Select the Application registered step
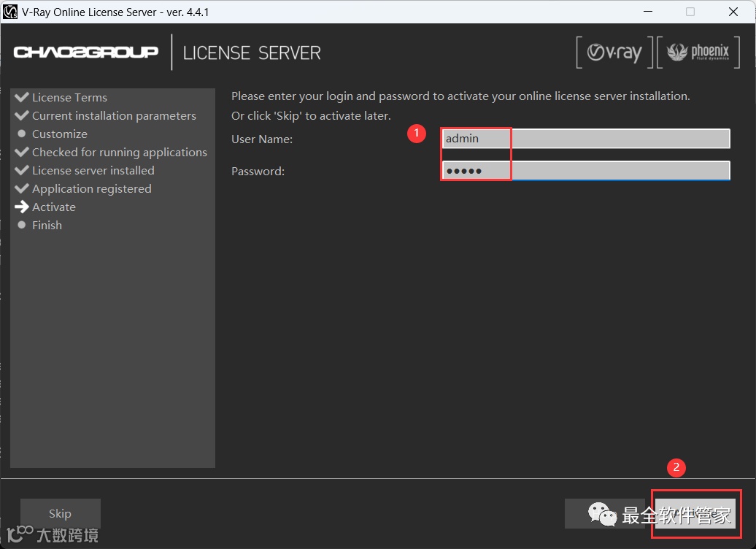This screenshot has width=756, height=549. click(x=92, y=189)
